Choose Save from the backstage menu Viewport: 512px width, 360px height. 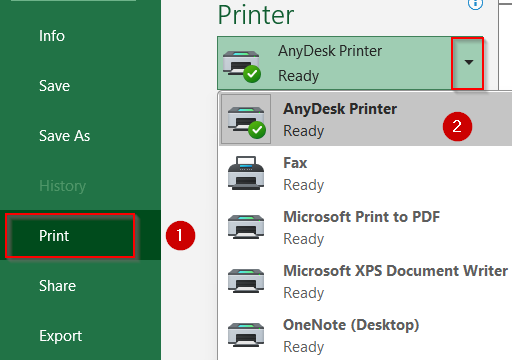pos(80,86)
